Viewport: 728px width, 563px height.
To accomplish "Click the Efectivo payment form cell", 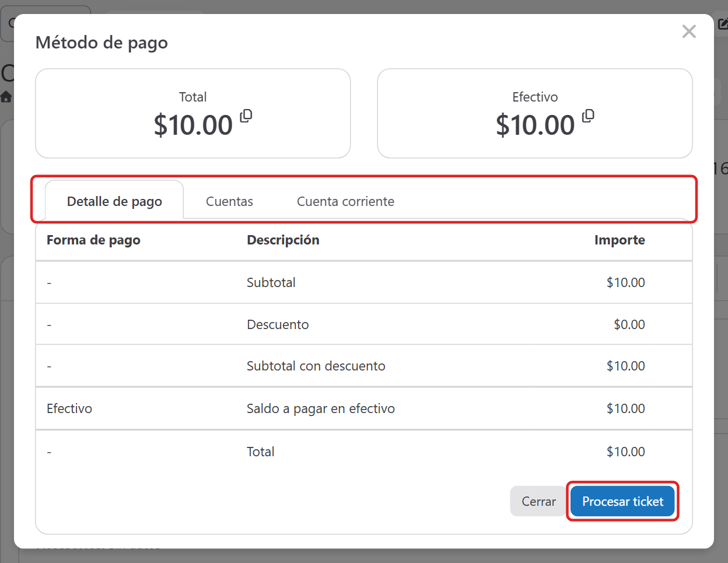I will click(x=69, y=408).
